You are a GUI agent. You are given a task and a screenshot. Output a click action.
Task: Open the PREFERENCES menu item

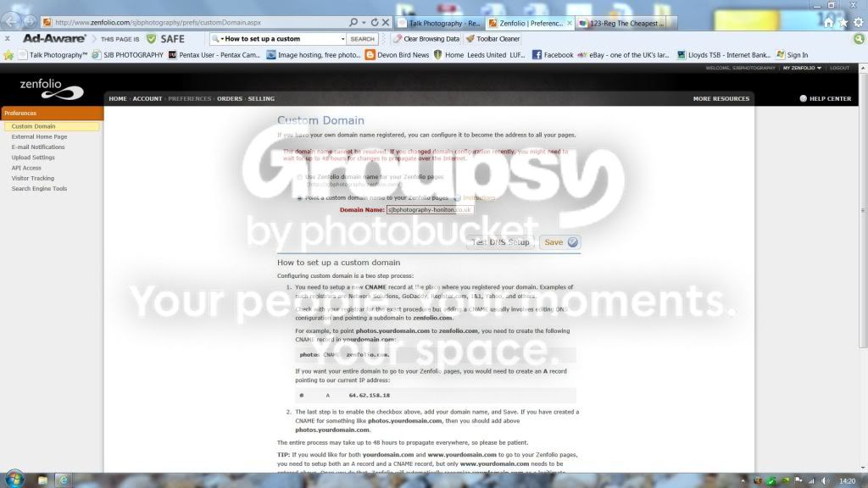click(189, 98)
